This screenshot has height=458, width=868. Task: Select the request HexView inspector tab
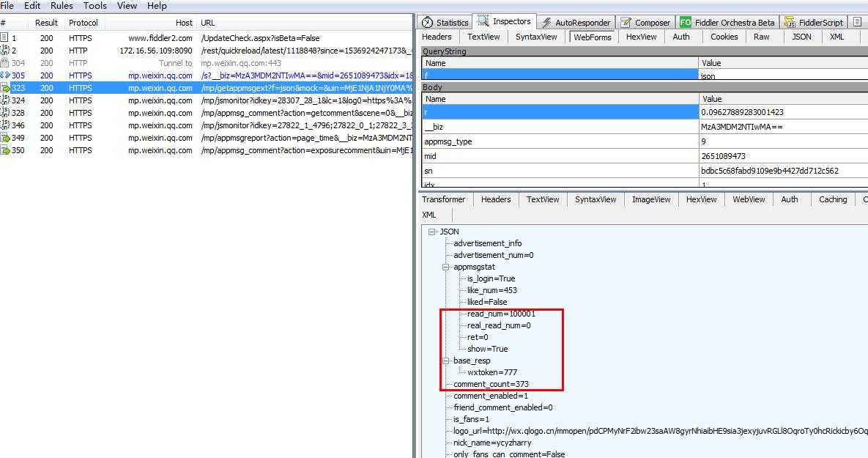(641, 37)
